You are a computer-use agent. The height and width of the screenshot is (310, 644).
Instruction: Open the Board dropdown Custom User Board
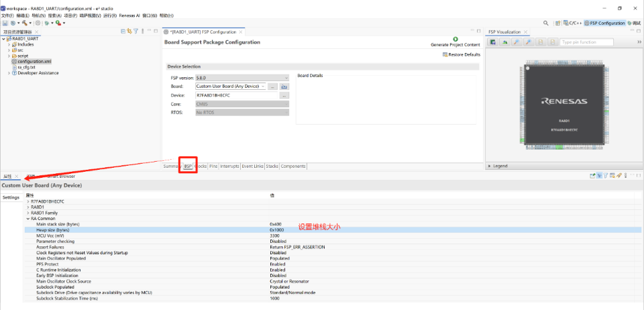click(230, 87)
